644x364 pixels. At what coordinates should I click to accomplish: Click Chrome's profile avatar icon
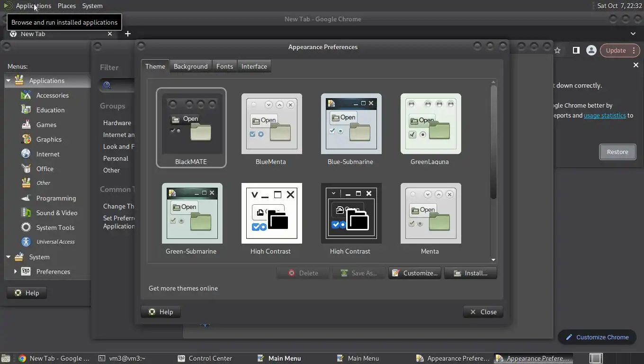coord(591,50)
